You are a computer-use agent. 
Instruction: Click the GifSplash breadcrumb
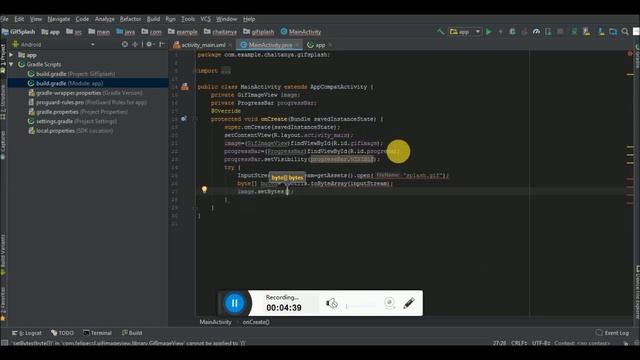(18, 31)
